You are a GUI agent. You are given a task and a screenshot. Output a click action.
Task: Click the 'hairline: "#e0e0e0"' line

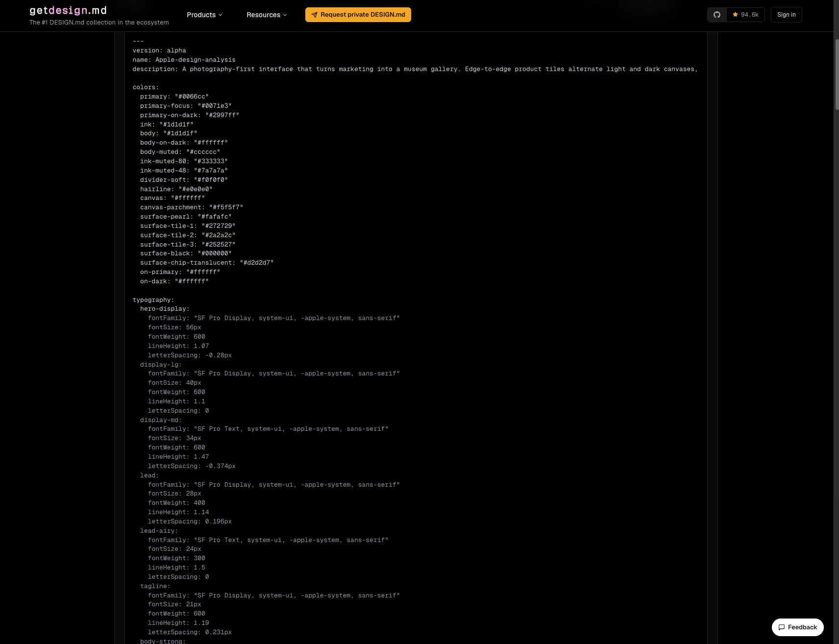pyautogui.click(x=176, y=189)
